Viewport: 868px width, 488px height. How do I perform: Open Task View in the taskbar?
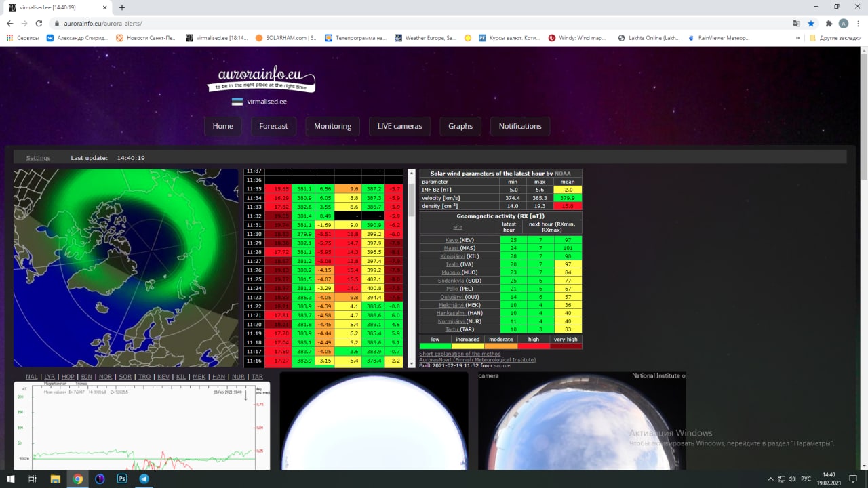click(x=33, y=479)
